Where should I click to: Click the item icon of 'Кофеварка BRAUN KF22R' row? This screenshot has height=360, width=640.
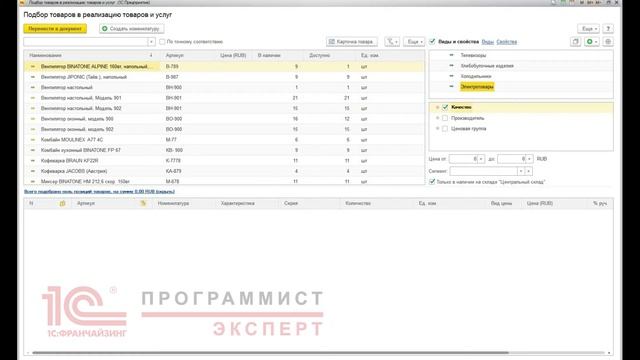[33, 161]
